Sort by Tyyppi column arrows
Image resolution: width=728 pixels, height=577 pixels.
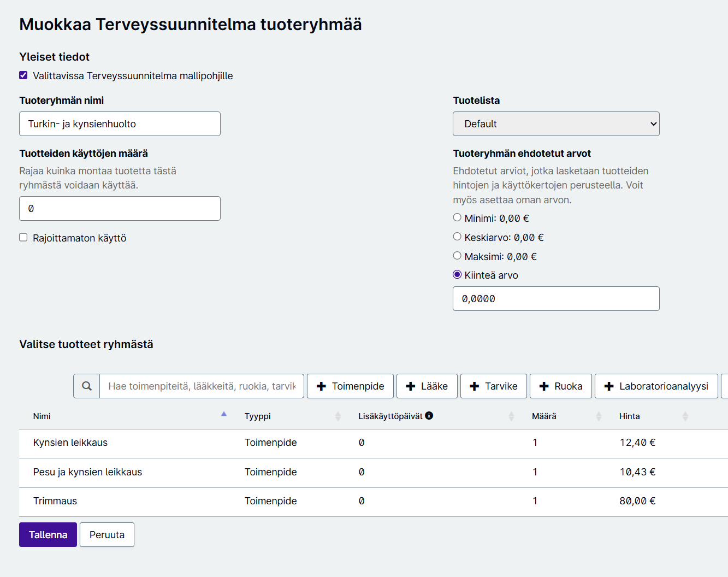coord(338,416)
